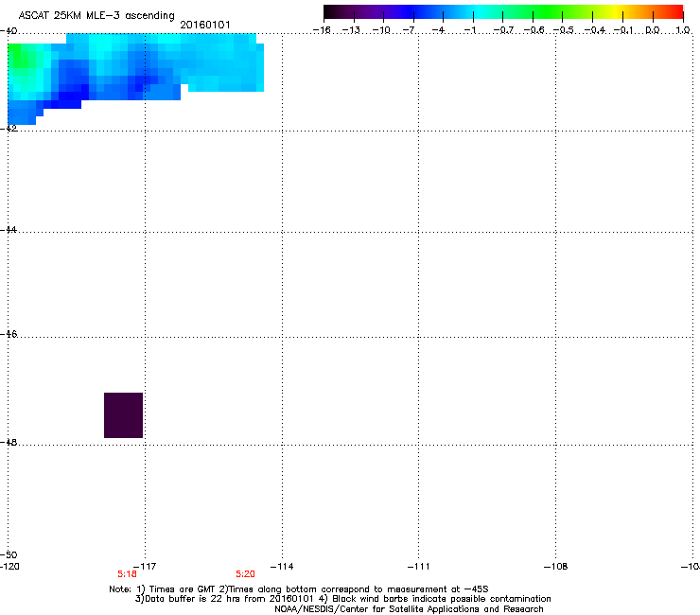Click the color bar label '-13'
The width and height of the screenshot is (700, 615).
click(x=351, y=30)
